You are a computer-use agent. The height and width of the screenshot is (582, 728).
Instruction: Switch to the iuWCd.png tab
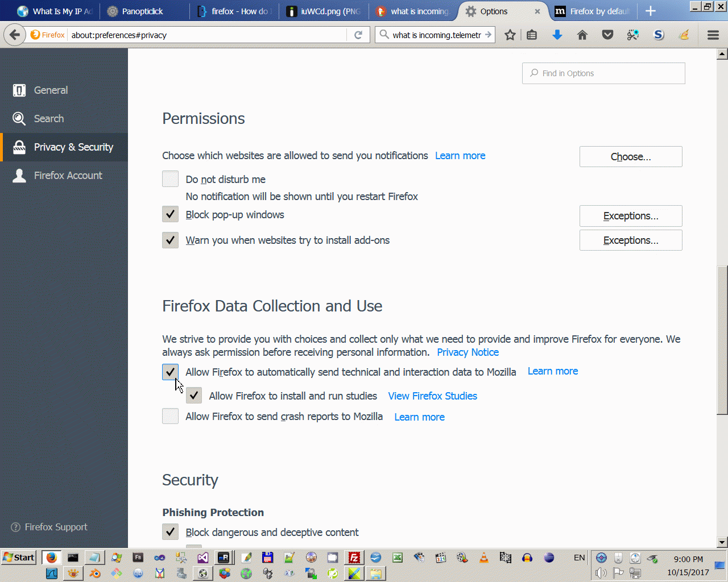(324, 11)
